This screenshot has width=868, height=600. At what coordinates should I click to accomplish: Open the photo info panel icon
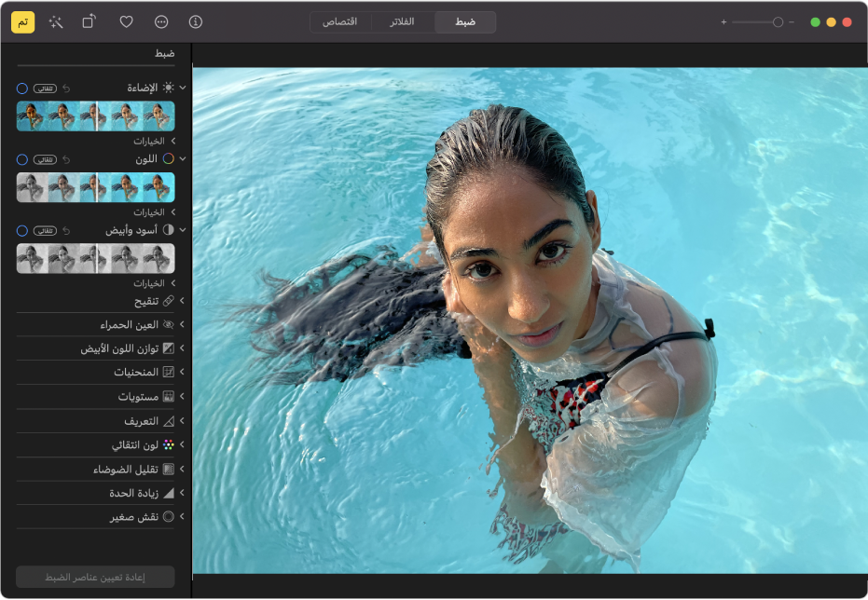(196, 21)
